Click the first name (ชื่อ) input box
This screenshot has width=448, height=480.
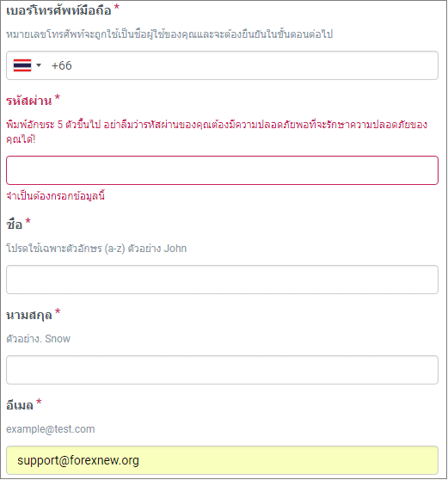(x=222, y=280)
